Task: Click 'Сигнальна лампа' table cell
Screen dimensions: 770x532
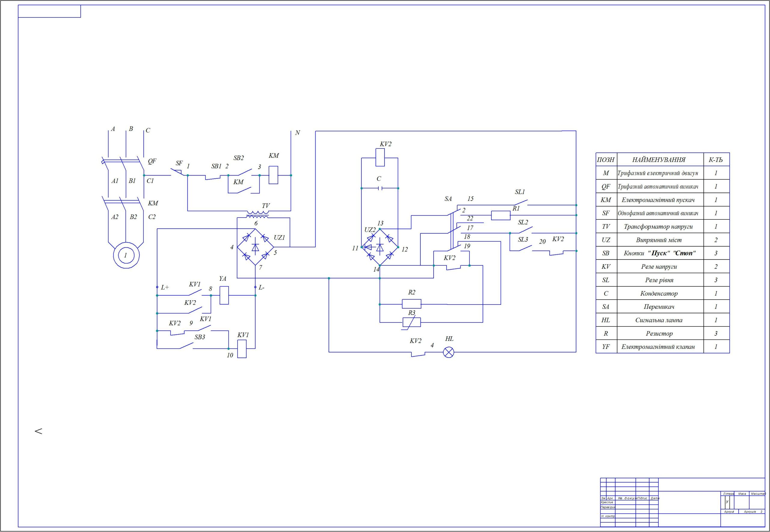Action: coord(660,320)
